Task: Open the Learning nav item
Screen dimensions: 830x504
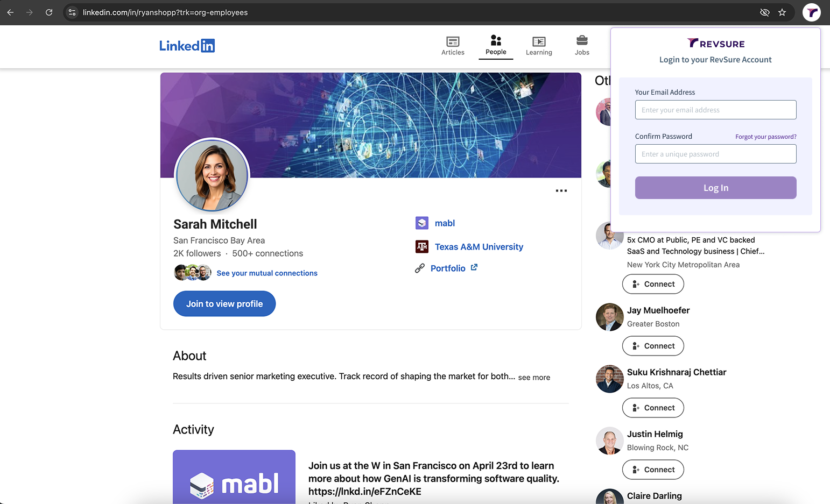Action: [x=539, y=46]
